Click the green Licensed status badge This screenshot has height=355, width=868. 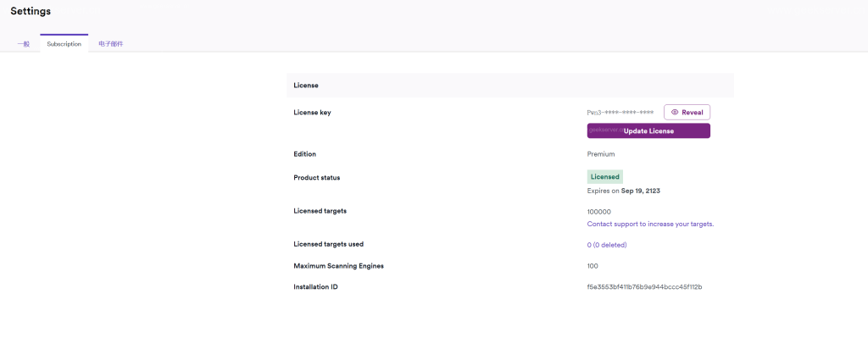click(x=604, y=177)
